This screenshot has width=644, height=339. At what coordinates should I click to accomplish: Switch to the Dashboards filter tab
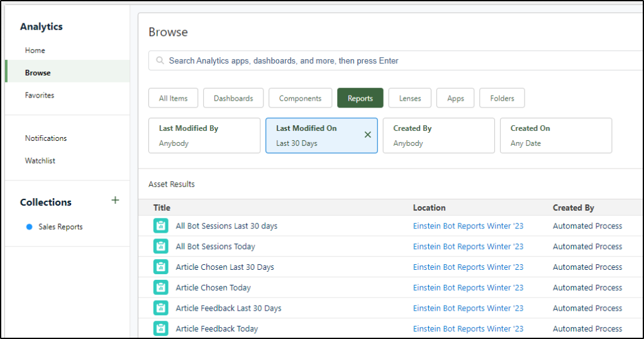233,98
